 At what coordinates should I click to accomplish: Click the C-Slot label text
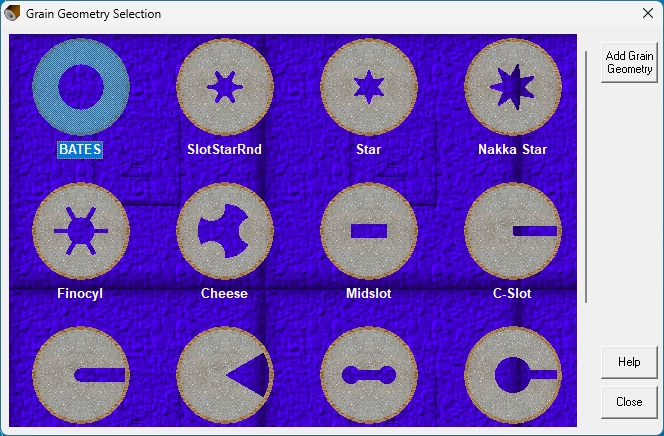(512, 293)
